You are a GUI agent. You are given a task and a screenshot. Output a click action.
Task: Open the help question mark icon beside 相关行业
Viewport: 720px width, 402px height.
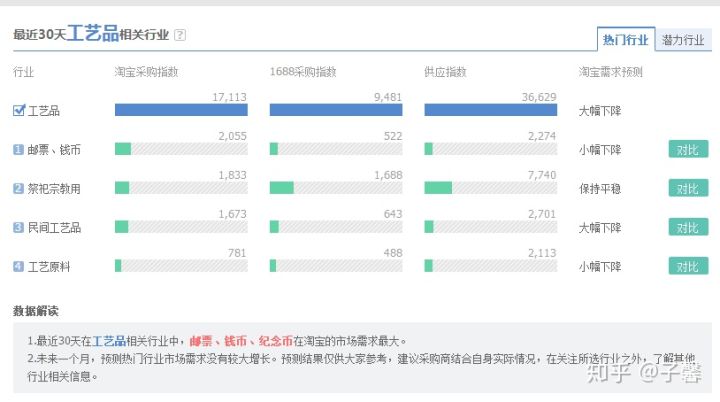[x=180, y=35]
